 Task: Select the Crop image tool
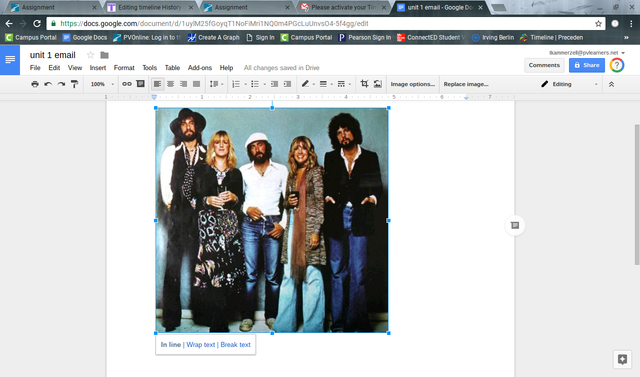364,84
